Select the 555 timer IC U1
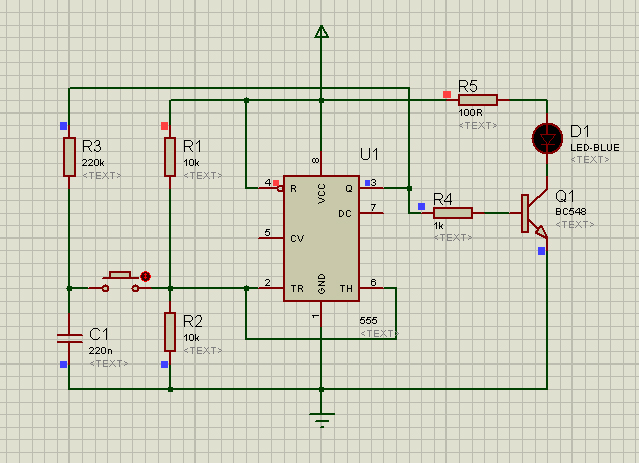 point(321,239)
